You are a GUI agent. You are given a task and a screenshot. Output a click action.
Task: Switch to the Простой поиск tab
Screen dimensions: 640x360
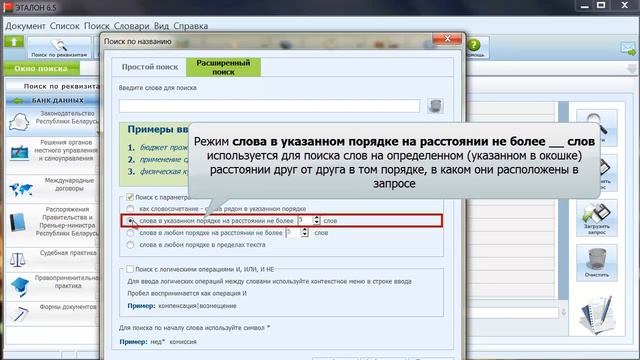point(150,67)
